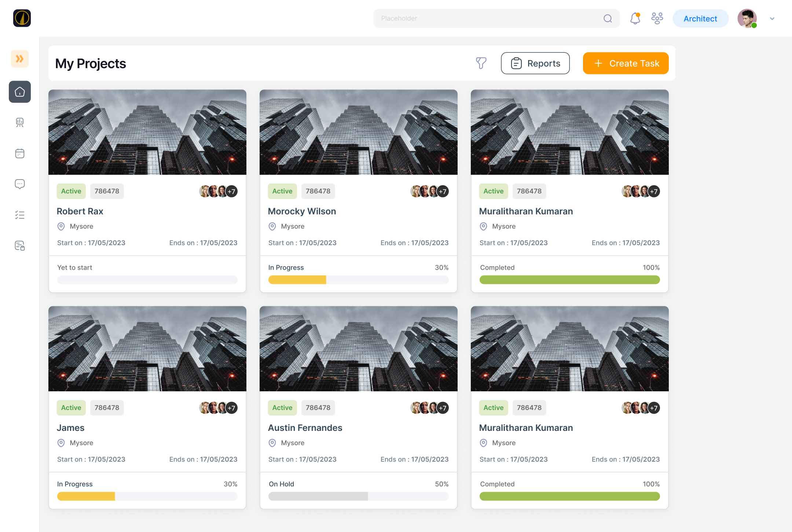This screenshot has height=532, width=792.
Task: Select the analytics presentation icon in sidebar
Action: (x=20, y=122)
